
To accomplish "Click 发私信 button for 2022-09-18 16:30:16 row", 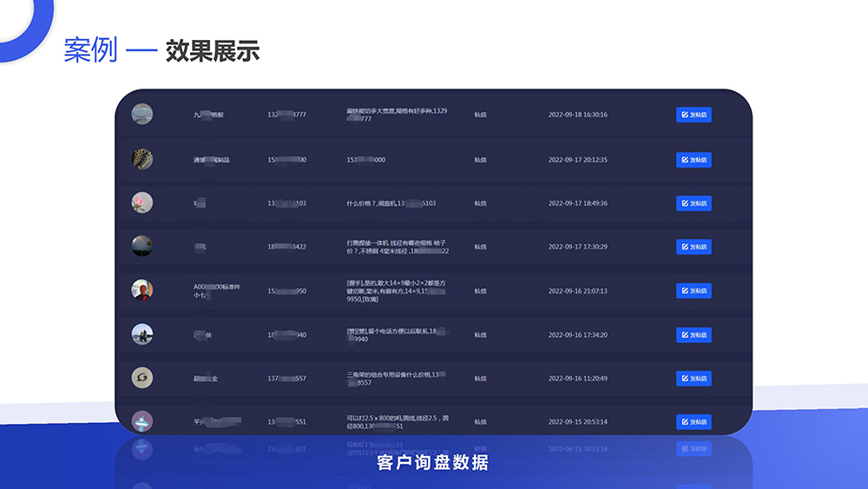I will pos(694,115).
